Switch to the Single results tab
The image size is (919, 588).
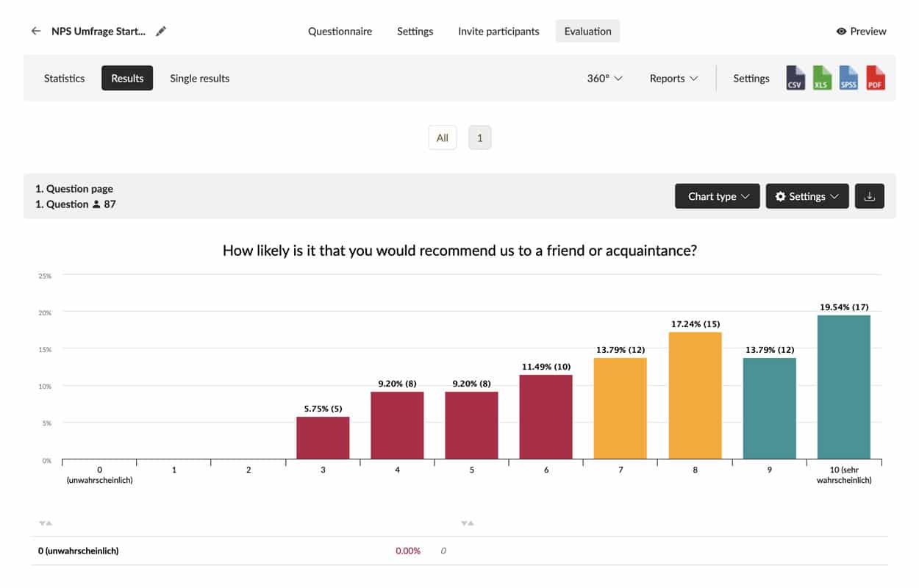tap(199, 78)
